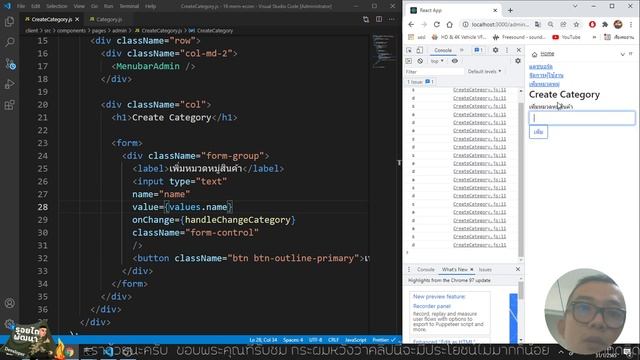Select the Console tab in DevTools
This screenshot has height=360, width=640.
443,50
